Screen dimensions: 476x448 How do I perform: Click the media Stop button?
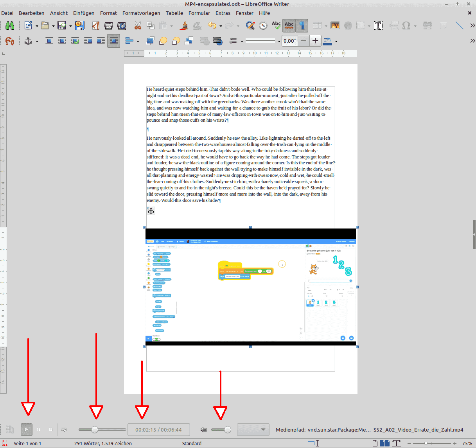coord(50,430)
